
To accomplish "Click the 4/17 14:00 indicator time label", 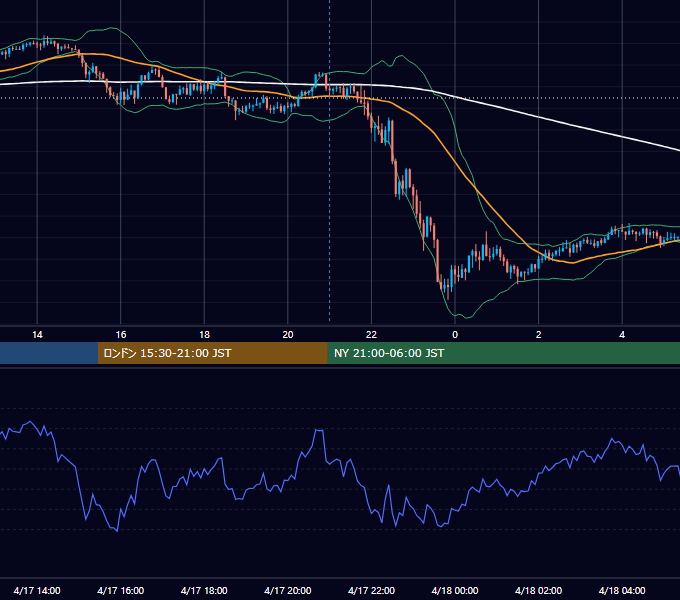I will tap(37, 590).
